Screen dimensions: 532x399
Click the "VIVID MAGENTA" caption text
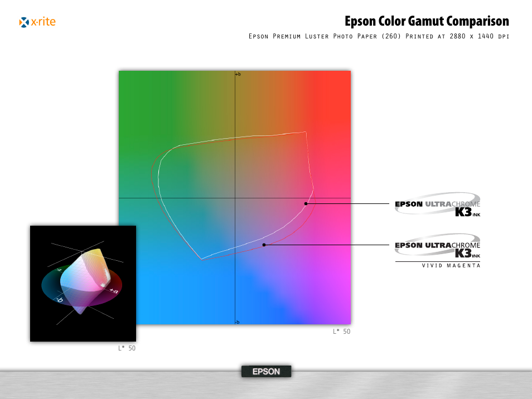point(451,265)
